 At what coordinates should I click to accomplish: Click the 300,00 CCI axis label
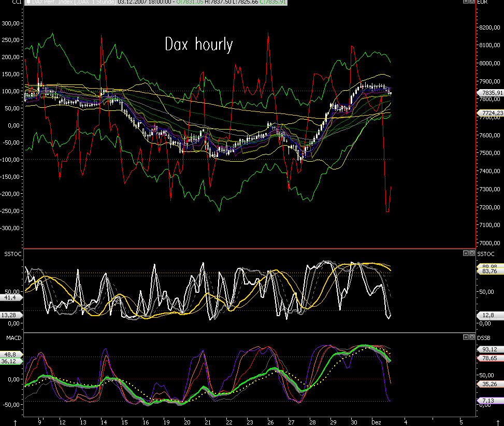point(10,23)
